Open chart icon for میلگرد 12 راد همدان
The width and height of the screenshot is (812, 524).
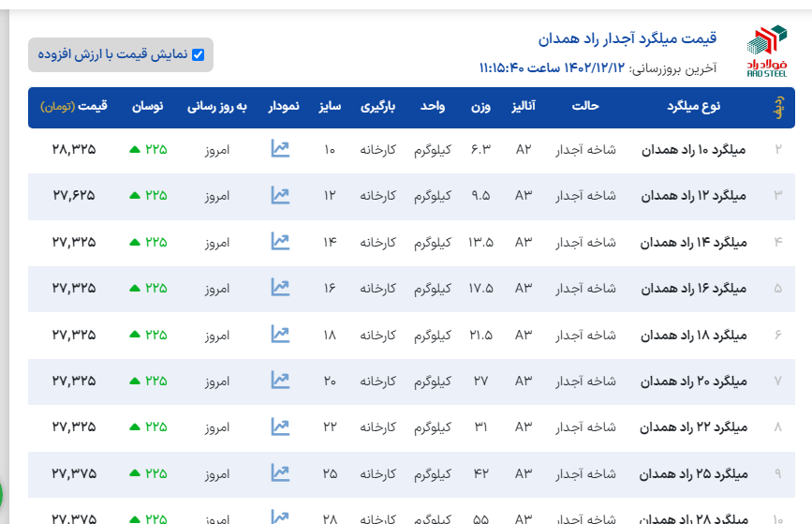(280, 195)
